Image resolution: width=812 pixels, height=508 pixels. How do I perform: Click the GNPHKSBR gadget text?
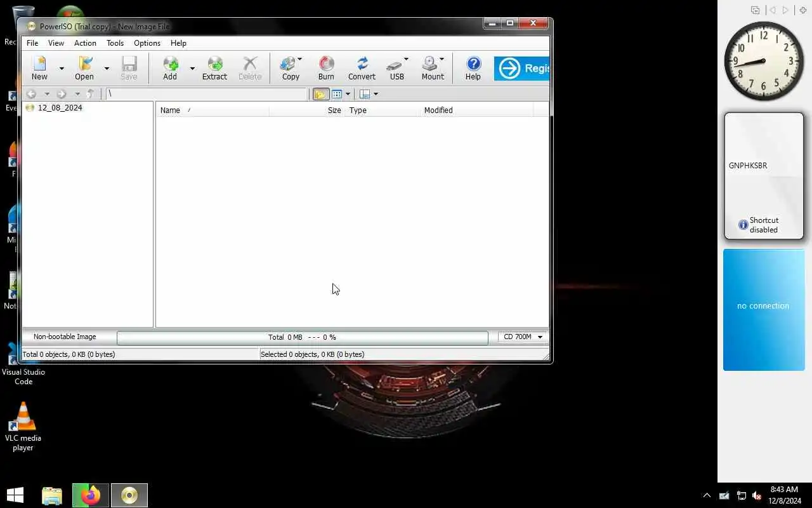tap(748, 166)
